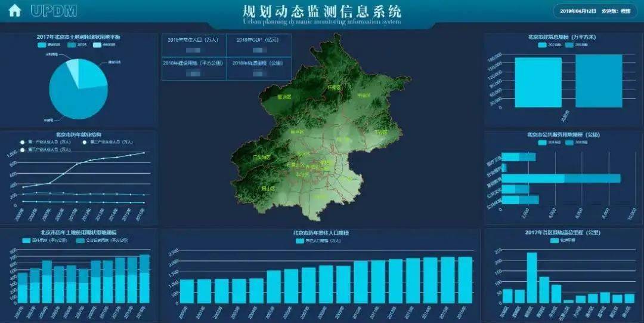Click the 2016年 bar in the population chart
This screenshot has width=644, height=323.
point(465,280)
